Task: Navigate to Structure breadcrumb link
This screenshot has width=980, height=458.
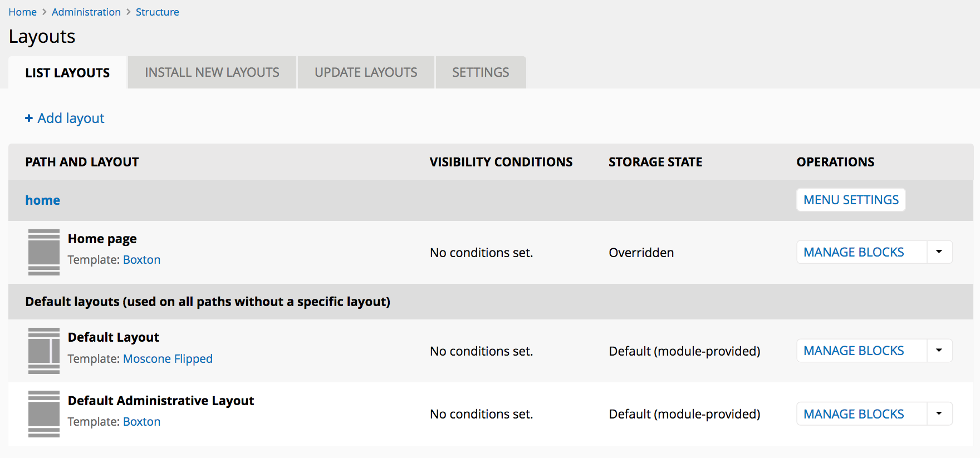Action: (158, 12)
